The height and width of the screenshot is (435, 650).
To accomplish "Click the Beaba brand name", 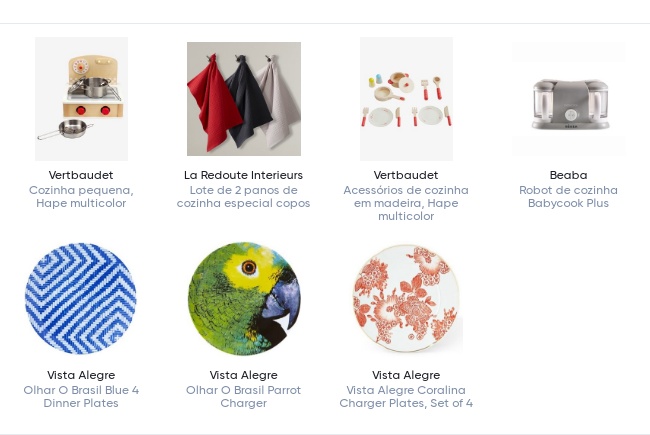I will coord(568,175).
